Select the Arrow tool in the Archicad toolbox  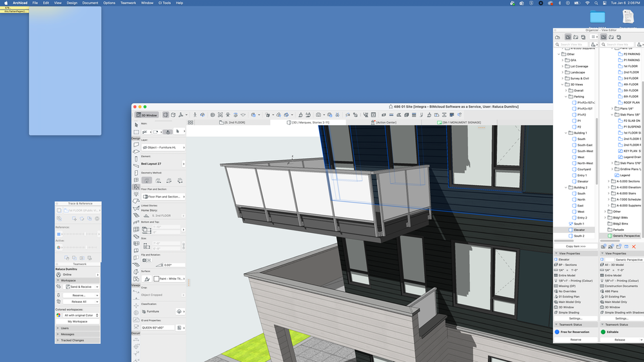(136, 125)
